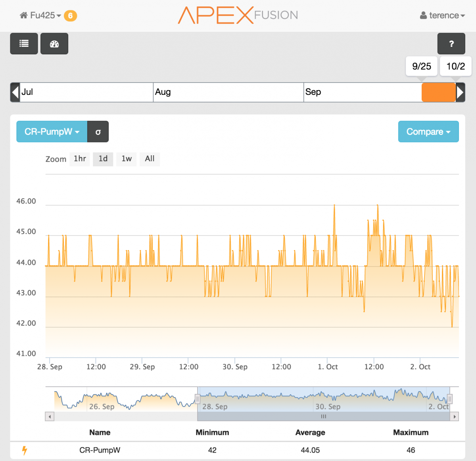Image resolution: width=476 pixels, height=461 pixels.
Task: Set zoom to All
Action: [150, 159]
